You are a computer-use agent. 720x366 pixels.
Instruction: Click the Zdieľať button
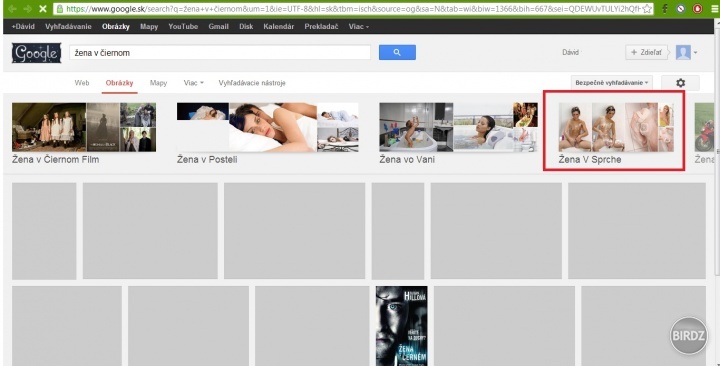point(646,52)
